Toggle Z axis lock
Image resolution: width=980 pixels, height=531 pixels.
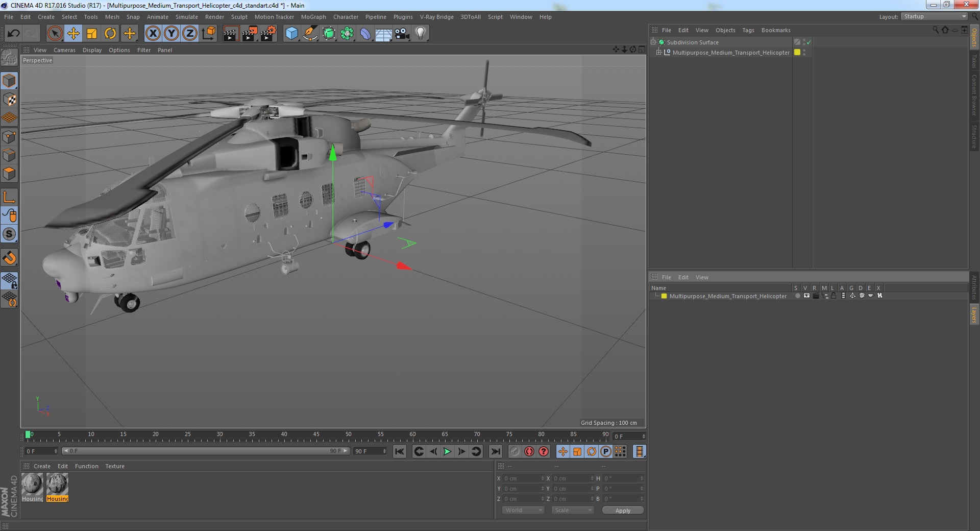coord(190,34)
